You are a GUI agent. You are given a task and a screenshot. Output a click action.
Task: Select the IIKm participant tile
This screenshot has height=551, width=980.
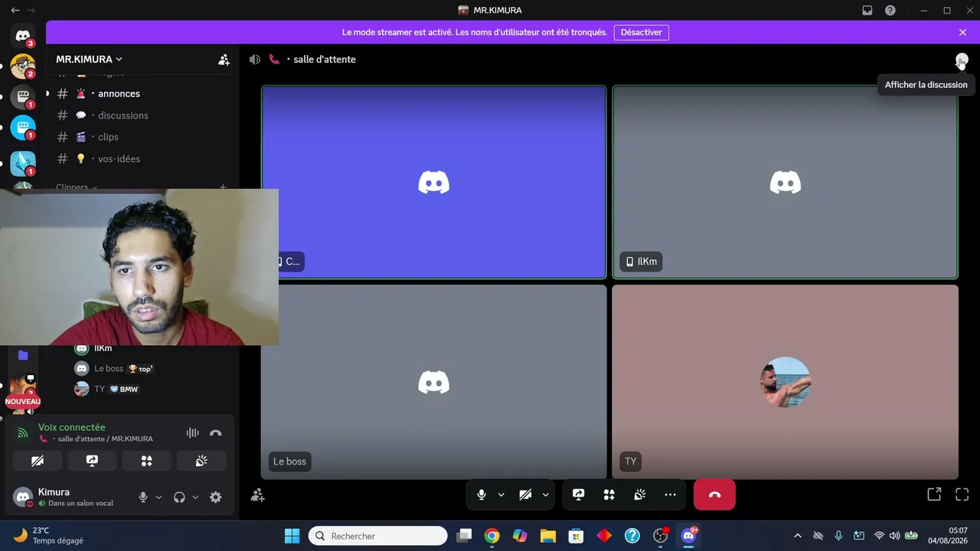786,182
